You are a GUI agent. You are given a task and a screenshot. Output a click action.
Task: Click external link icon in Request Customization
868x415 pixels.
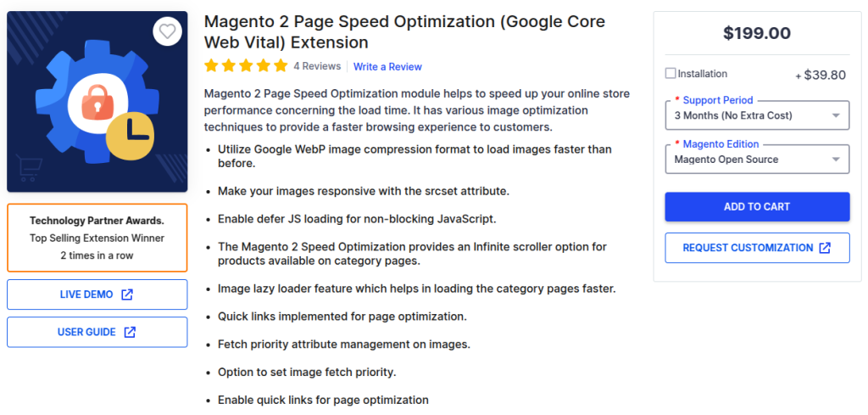tap(825, 248)
